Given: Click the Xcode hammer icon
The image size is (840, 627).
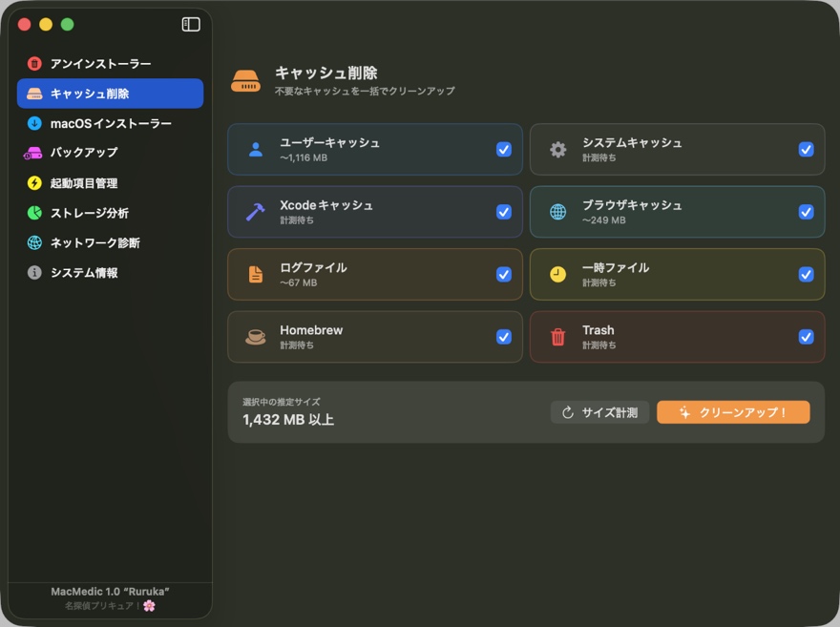Looking at the screenshot, I should point(255,212).
